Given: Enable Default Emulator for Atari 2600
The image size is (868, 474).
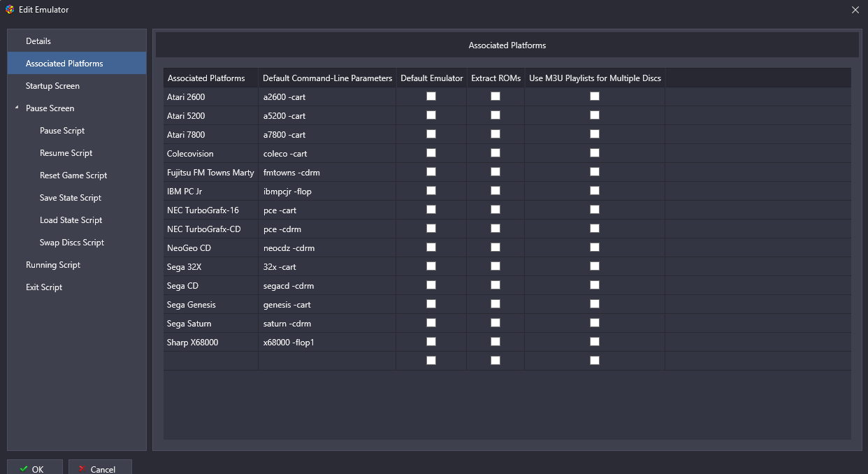Looking at the screenshot, I should click(x=431, y=96).
